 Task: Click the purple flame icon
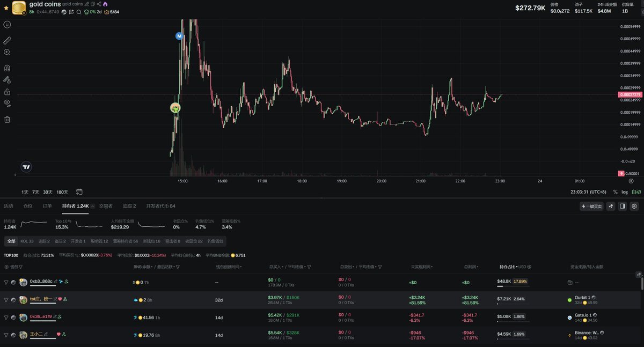click(105, 4)
